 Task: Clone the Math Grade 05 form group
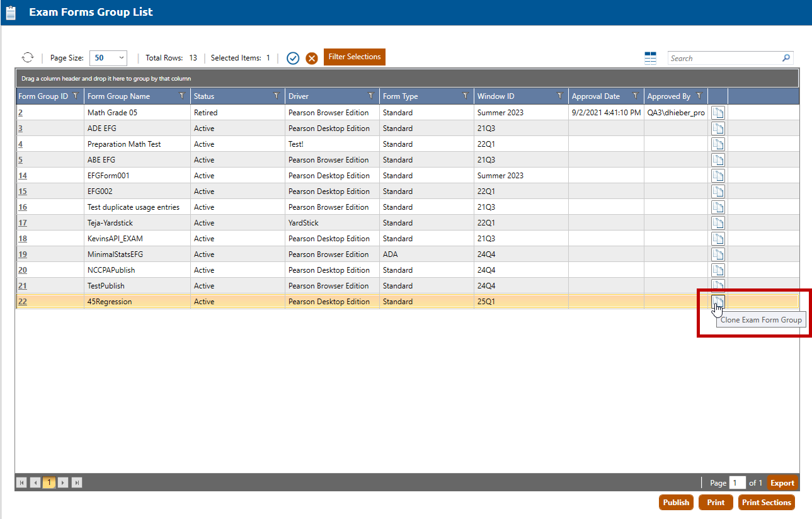[718, 113]
